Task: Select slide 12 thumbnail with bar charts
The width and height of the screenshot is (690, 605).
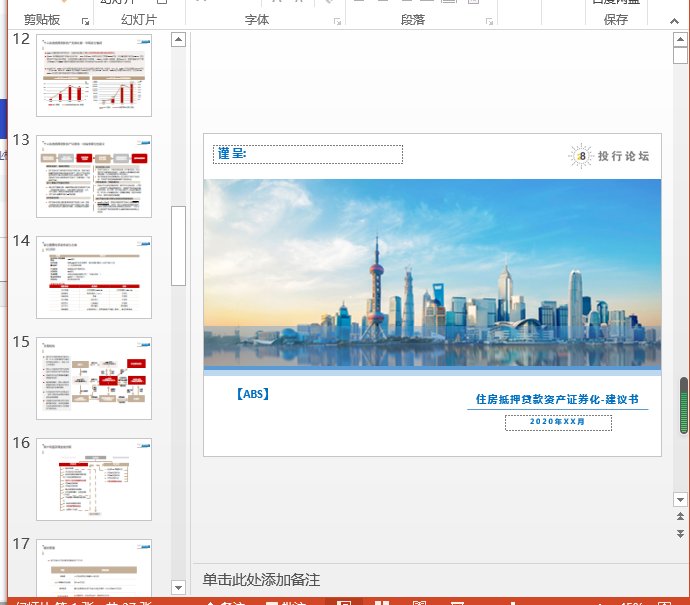Action: click(x=94, y=76)
